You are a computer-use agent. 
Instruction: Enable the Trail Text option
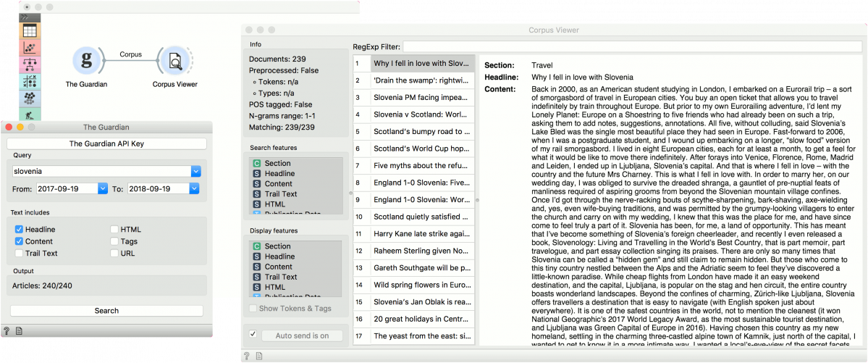(x=20, y=254)
